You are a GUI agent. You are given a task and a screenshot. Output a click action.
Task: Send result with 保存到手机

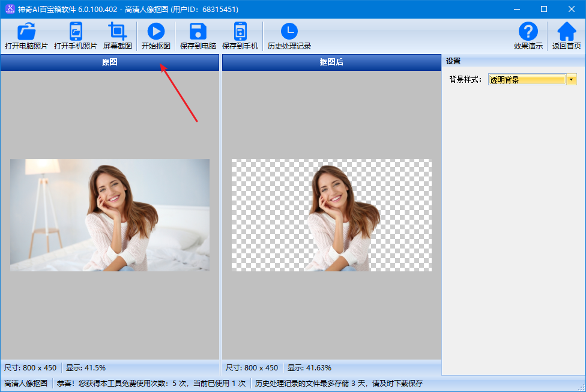point(240,36)
